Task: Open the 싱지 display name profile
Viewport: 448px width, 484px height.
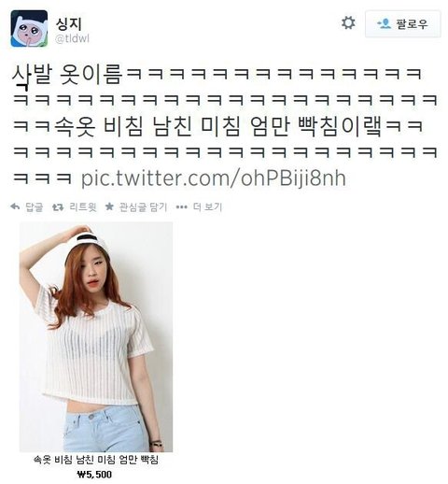Action: point(69,24)
